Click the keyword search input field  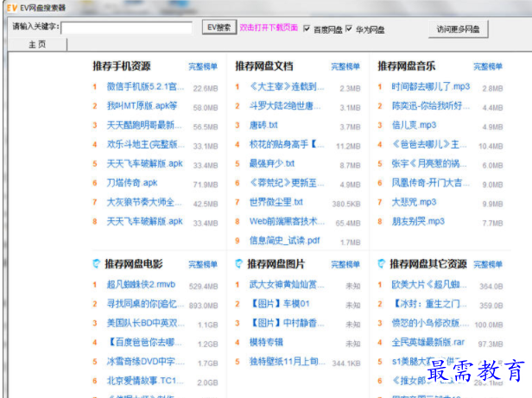[x=127, y=28]
